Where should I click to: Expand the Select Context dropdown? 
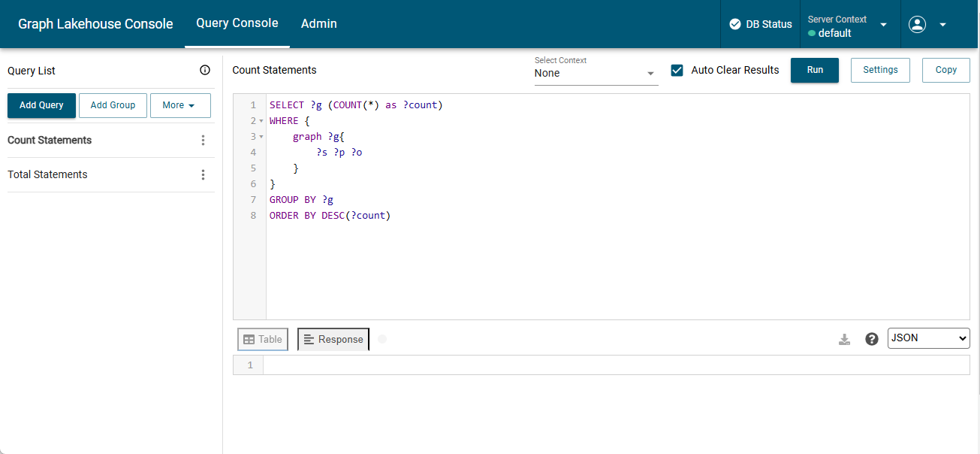coord(596,73)
